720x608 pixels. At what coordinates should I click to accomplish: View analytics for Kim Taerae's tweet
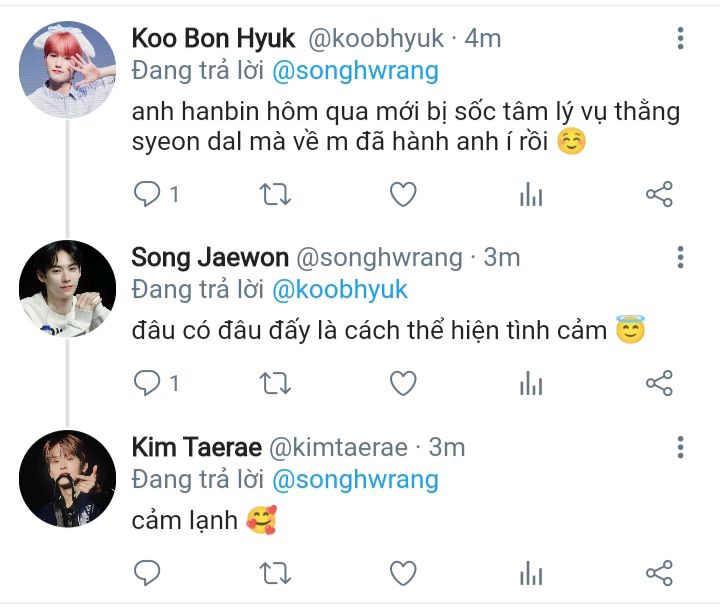click(x=531, y=573)
